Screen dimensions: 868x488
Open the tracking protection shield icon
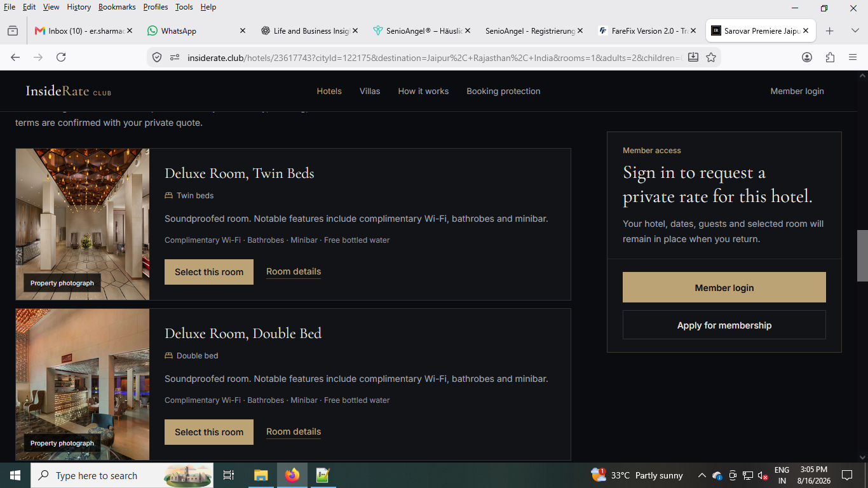click(157, 57)
